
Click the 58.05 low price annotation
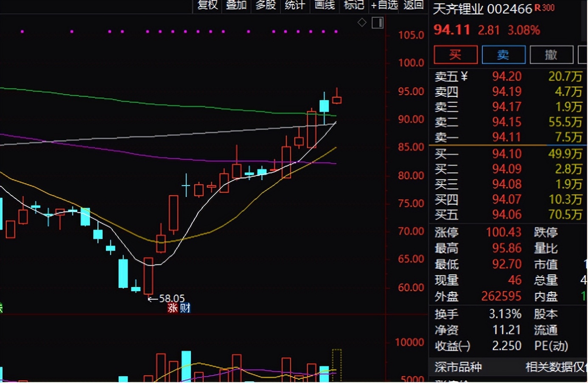coord(171,299)
